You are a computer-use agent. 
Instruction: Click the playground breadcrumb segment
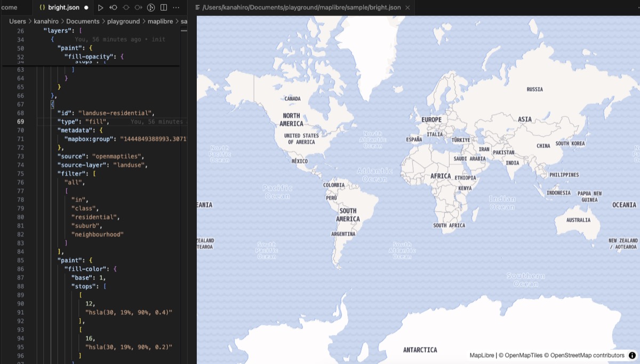click(x=123, y=21)
